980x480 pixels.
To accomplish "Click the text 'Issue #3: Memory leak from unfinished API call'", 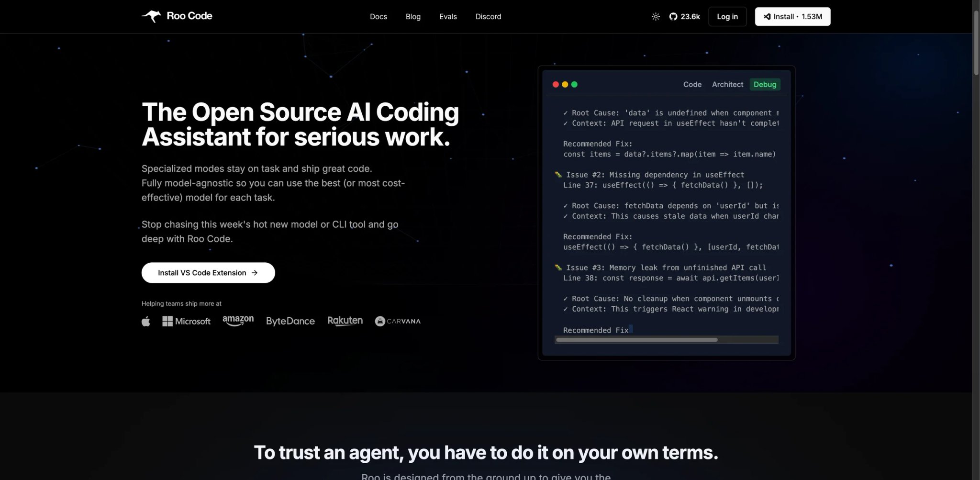I will pos(666,268).
